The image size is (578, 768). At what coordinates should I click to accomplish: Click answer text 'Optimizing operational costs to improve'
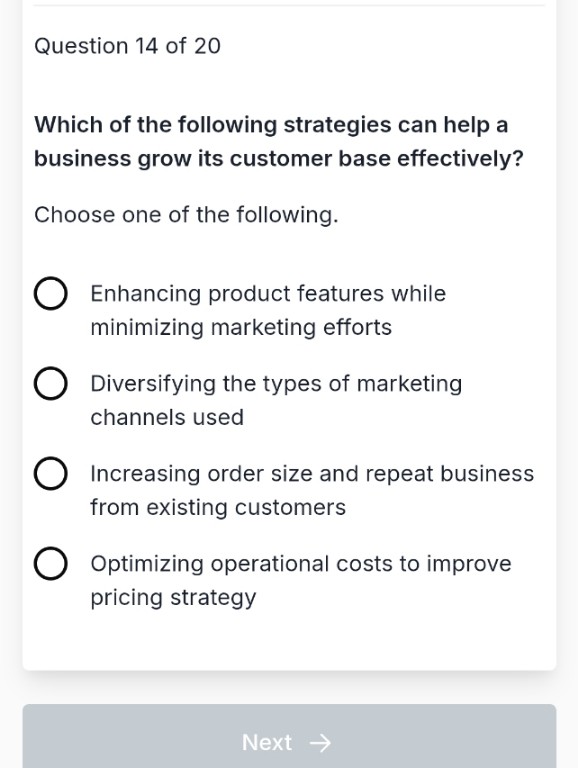tap(301, 564)
